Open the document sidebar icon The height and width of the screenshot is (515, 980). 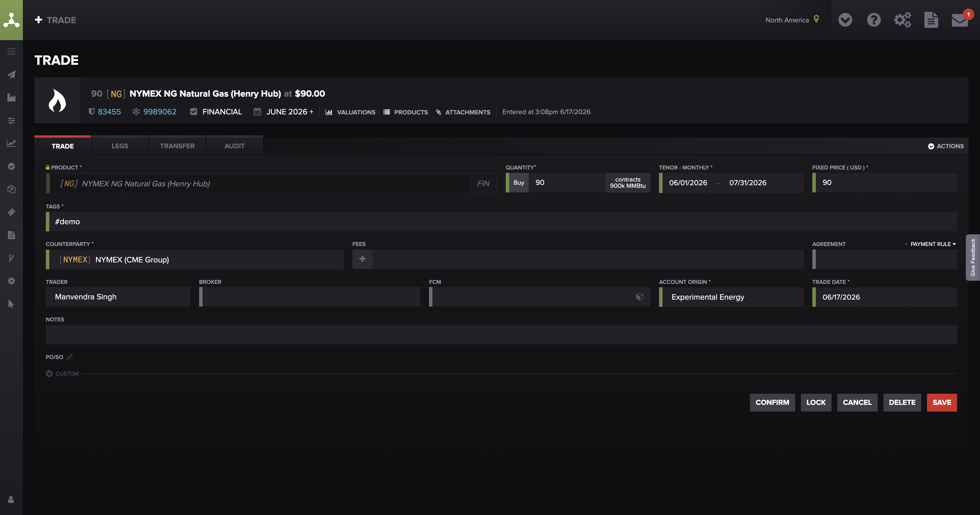[x=11, y=235]
